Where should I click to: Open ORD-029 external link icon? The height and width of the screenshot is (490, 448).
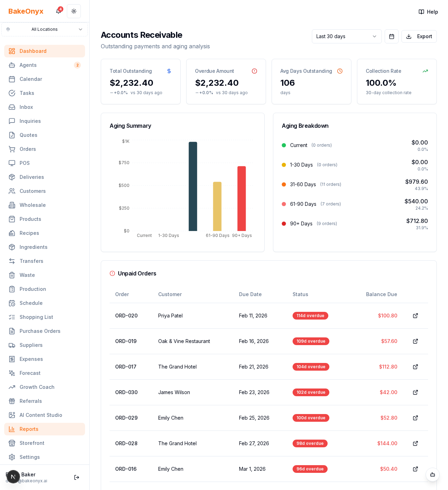click(415, 418)
